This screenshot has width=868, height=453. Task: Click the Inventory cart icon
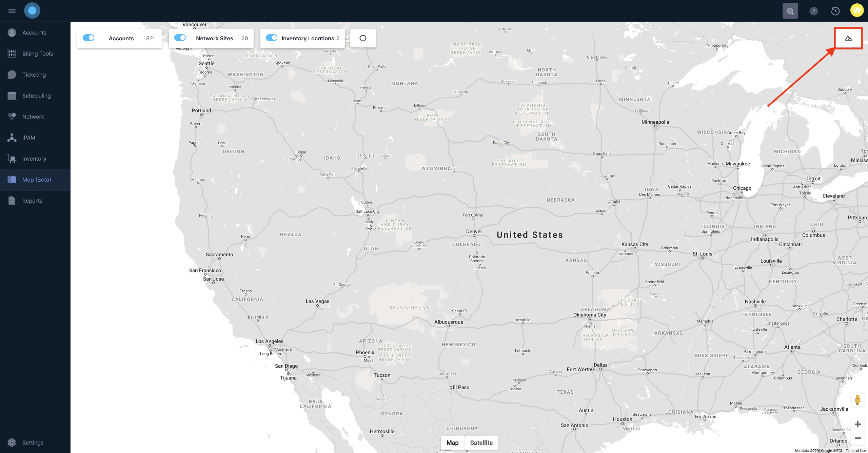pyautogui.click(x=12, y=159)
